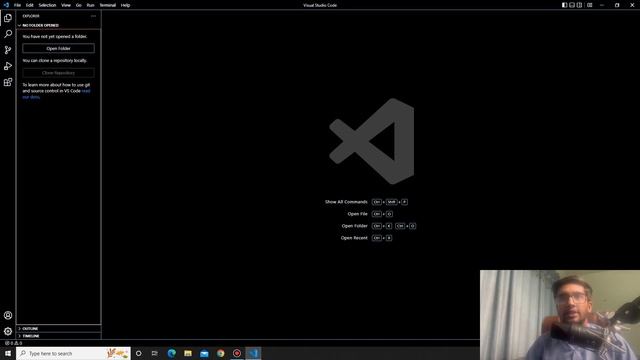This screenshot has width=640, height=360.
Task: Click the webcam video overlay
Action: pyautogui.click(x=560, y=315)
